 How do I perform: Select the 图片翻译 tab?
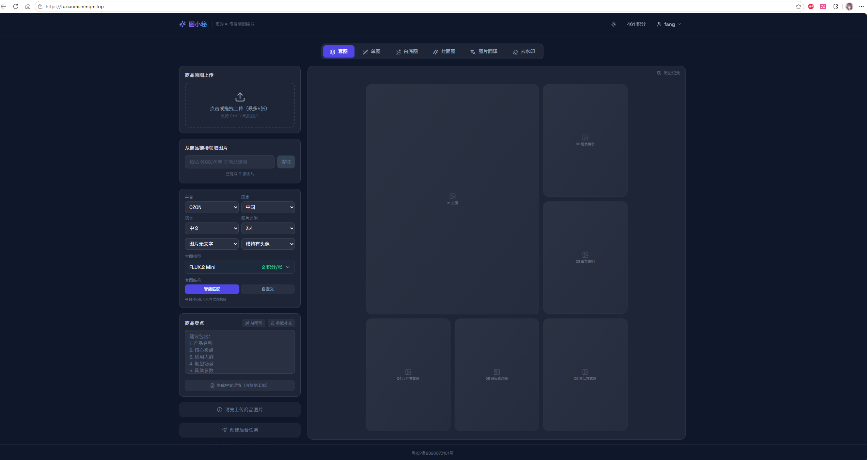coord(484,51)
